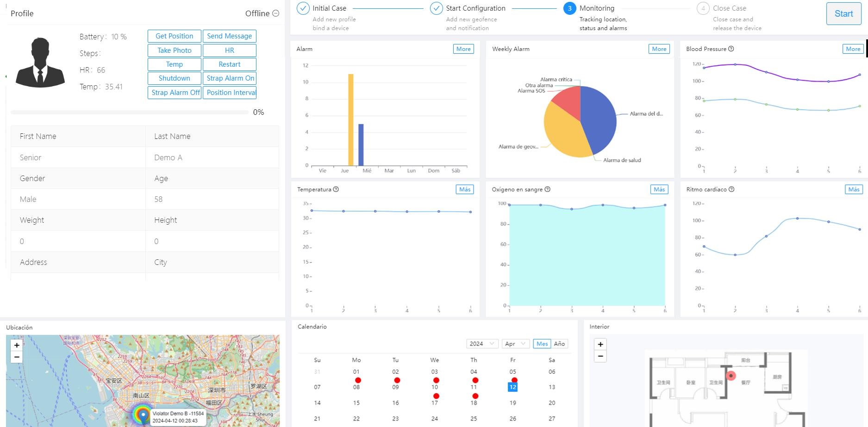Image resolution: width=868 pixels, height=427 pixels.
Task: Click the Blood Pressure help icon
Action: [731, 49]
